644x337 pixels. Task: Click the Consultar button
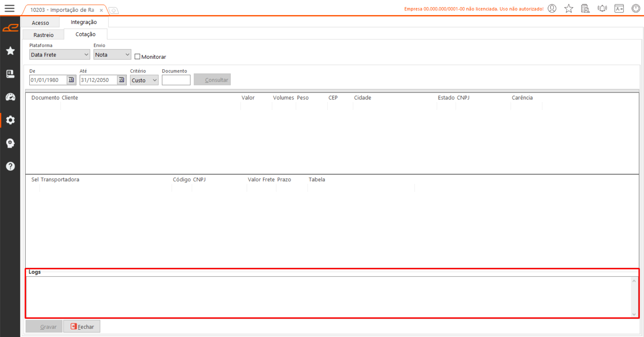pyautogui.click(x=212, y=80)
